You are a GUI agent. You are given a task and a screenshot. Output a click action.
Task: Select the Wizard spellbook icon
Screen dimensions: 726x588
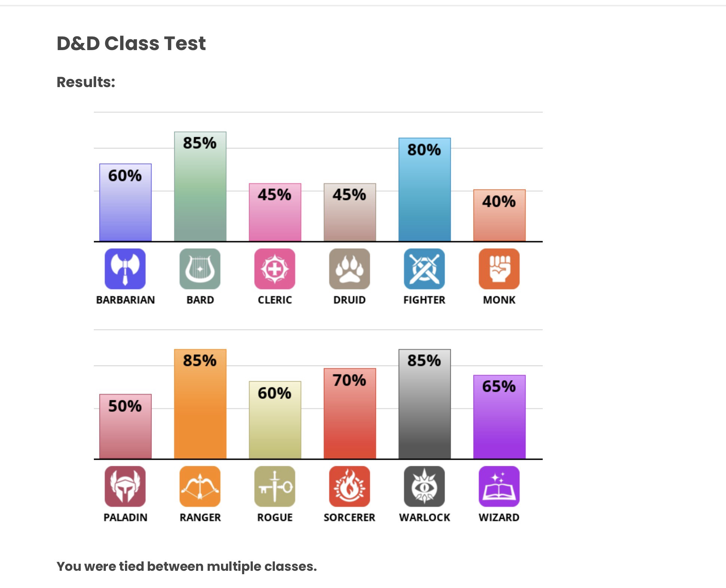pyautogui.click(x=499, y=486)
